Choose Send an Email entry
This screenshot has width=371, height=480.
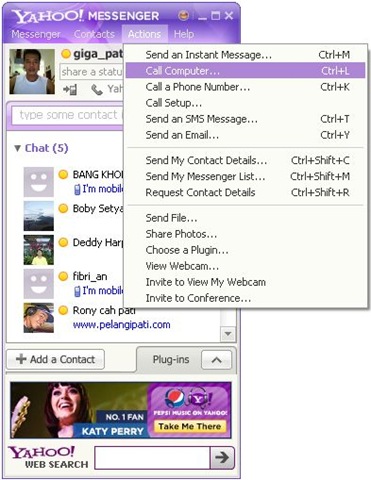pos(245,135)
